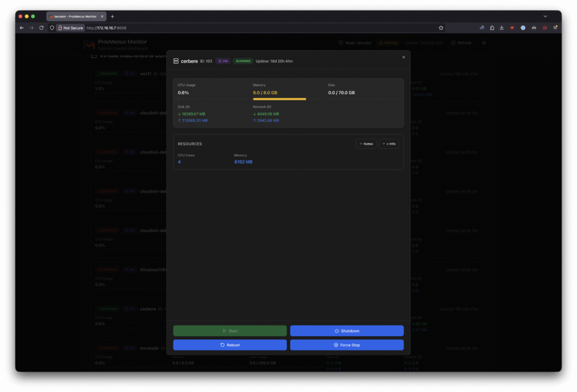Click the server icon beside cerbere

pyautogui.click(x=176, y=61)
